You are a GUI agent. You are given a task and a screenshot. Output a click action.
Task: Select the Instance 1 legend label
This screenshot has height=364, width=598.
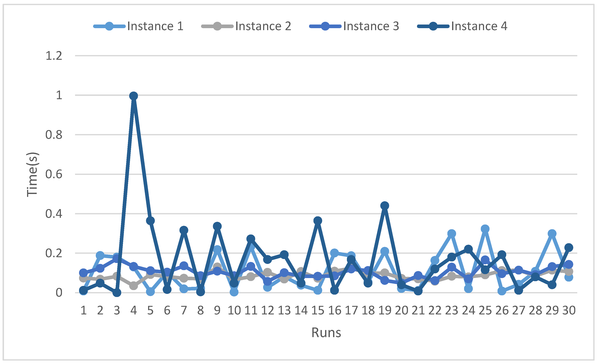pyautogui.click(x=155, y=26)
